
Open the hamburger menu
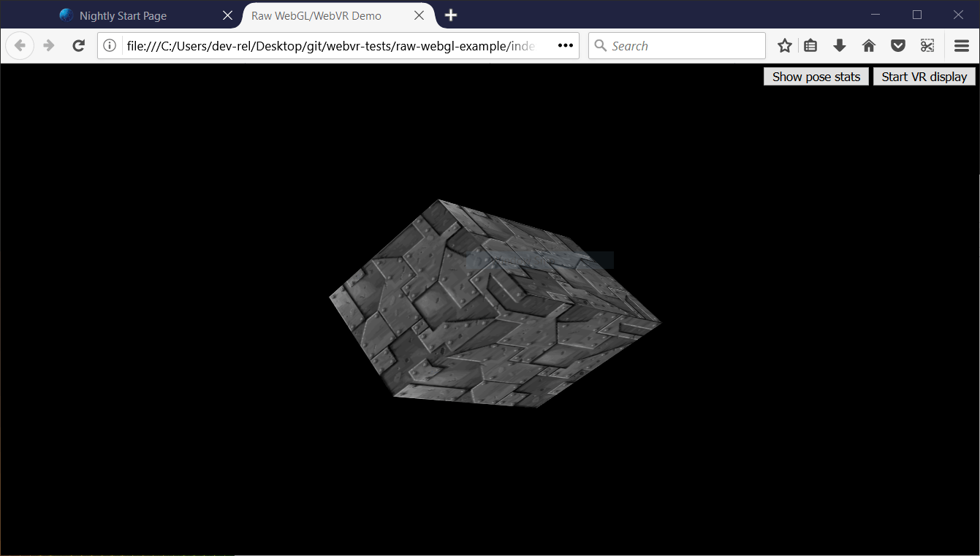pyautogui.click(x=962, y=45)
